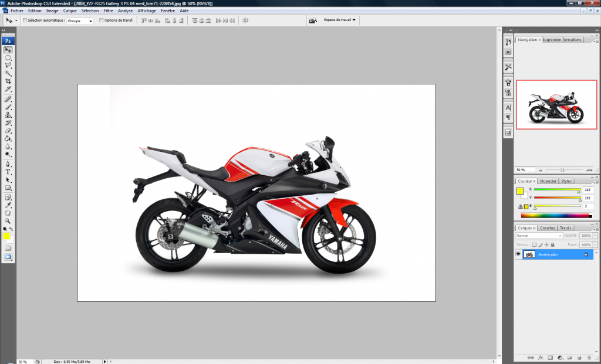This screenshot has height=364, width=601.
Task: Toggle Quick Mask mode
Action: click(8, 248)
